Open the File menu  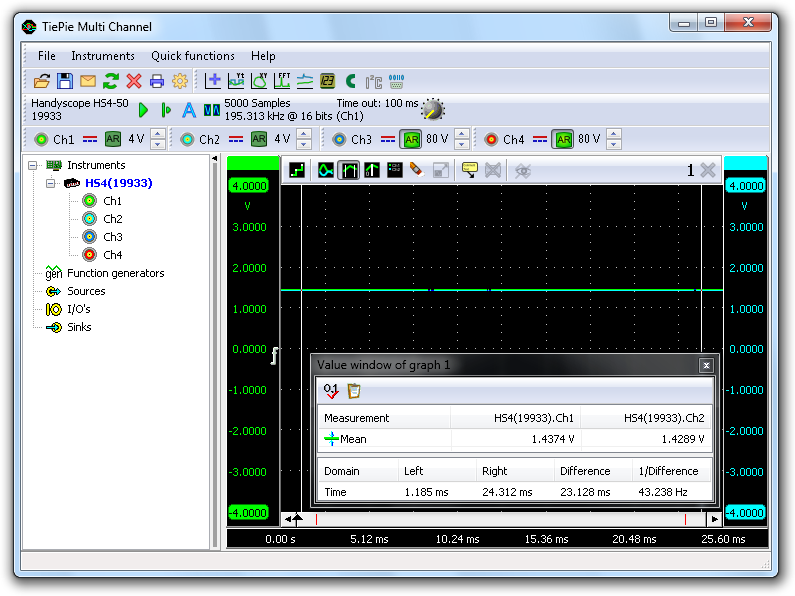point(47,56)
